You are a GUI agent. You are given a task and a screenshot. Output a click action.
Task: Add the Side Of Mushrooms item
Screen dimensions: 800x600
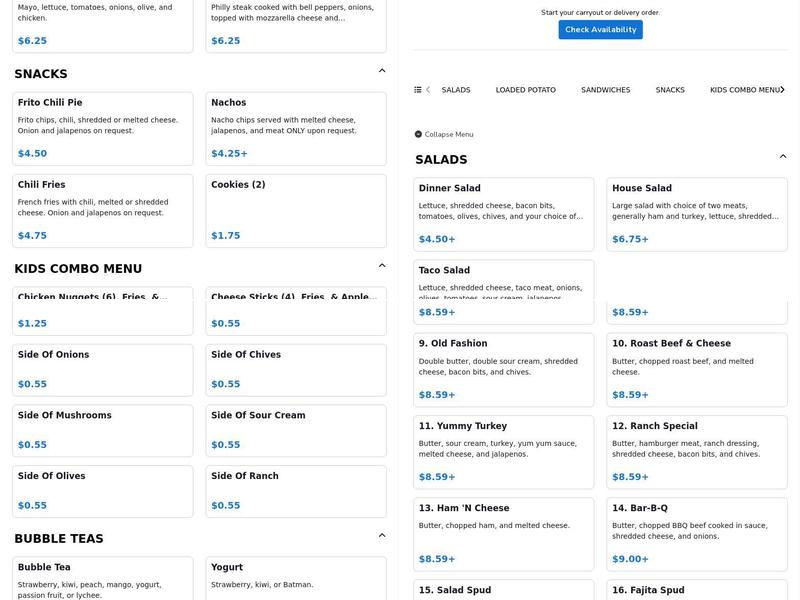coord(103,429)
